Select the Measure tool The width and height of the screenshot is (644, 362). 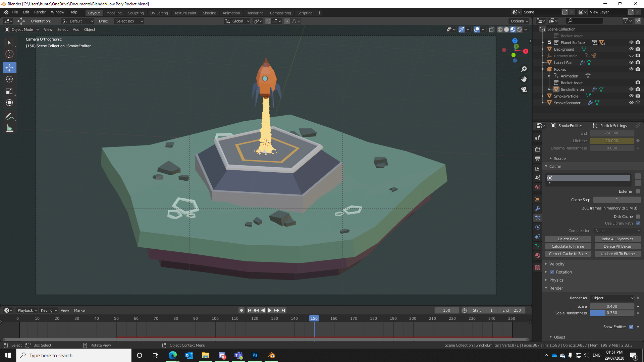tap(9, 128)
